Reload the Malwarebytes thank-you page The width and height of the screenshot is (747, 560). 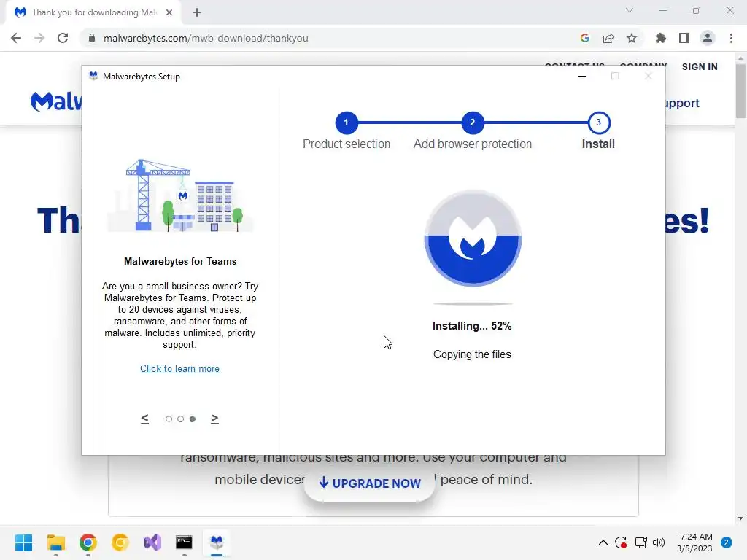click(63, 38)
